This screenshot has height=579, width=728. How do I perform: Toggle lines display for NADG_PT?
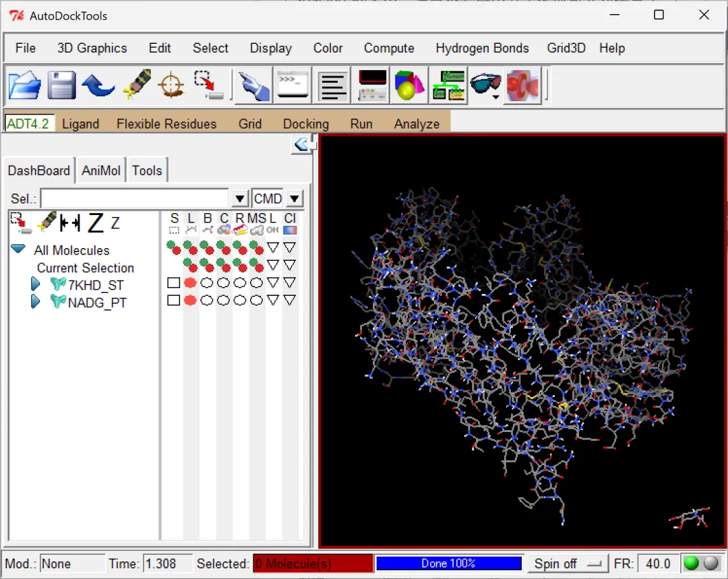[x=190, y=301]
